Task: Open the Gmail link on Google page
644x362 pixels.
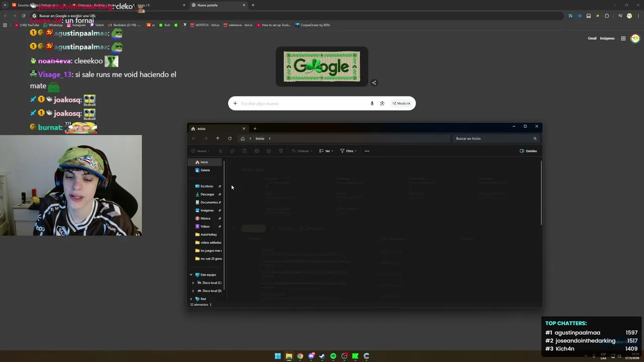Action: coord(592,38)
